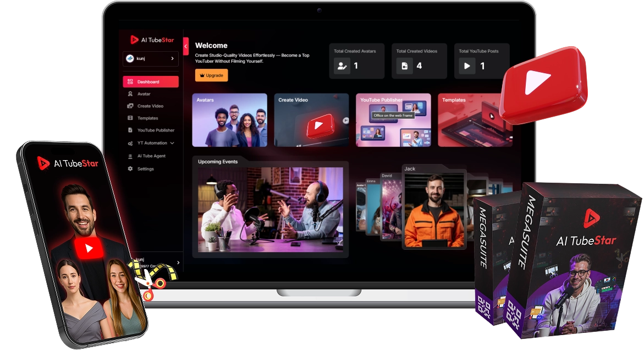Click the Total Created Avatars icon
The width and height of the screenshot is (644, 356).
pos(342,66)
